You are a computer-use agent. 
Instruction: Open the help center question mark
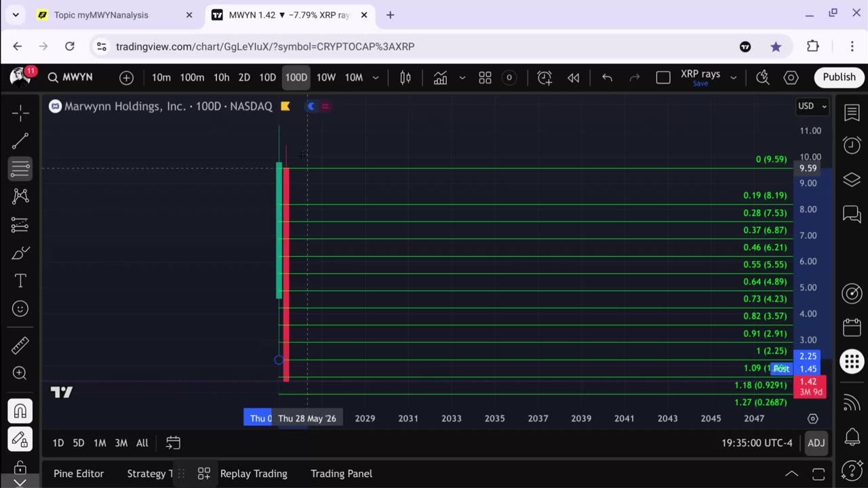click(852, 470)
